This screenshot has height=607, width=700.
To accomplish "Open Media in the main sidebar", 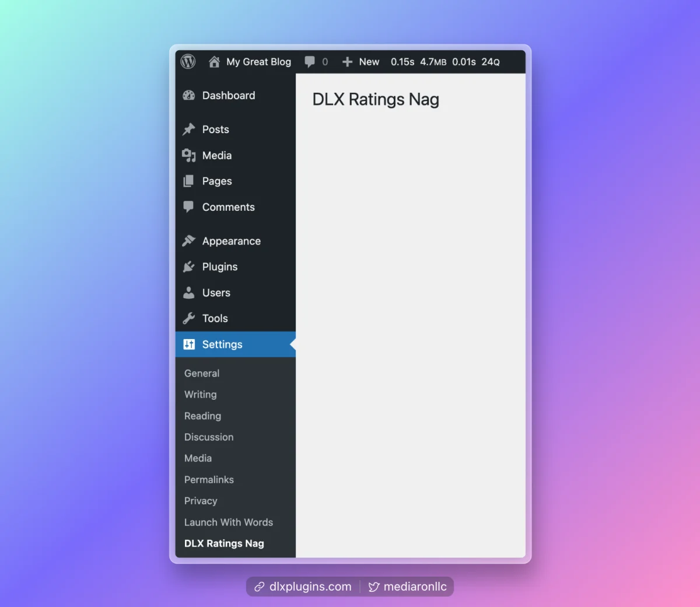I will tap(236, 155).
